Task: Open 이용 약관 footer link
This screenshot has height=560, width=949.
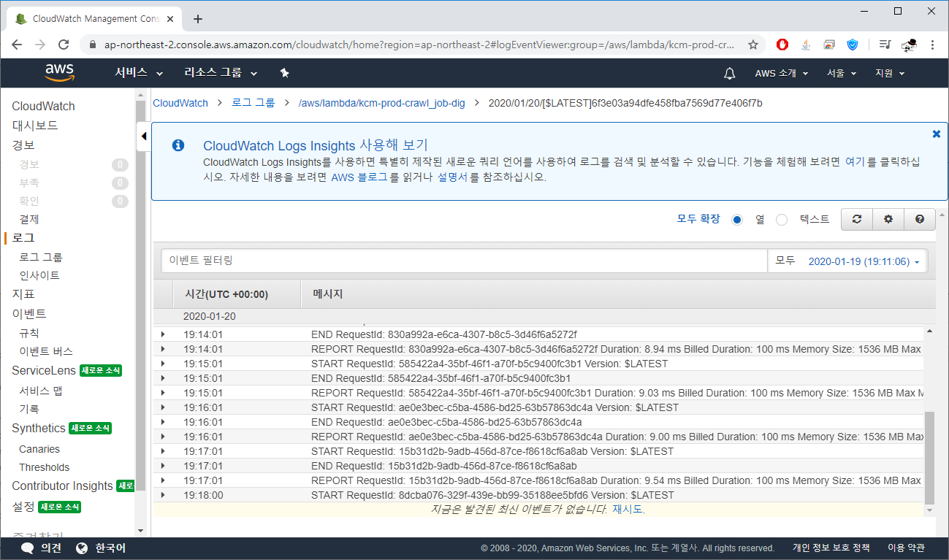Action: tap(906, 548)
